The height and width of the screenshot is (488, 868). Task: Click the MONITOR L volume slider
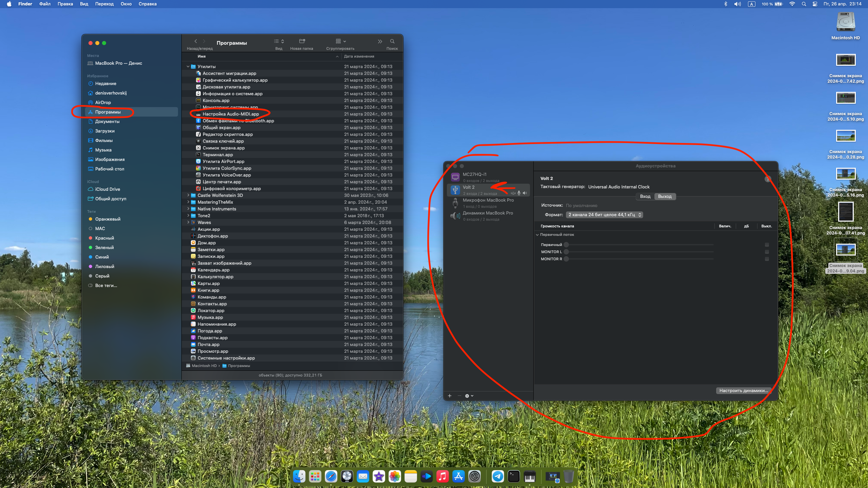coord(639,252)
